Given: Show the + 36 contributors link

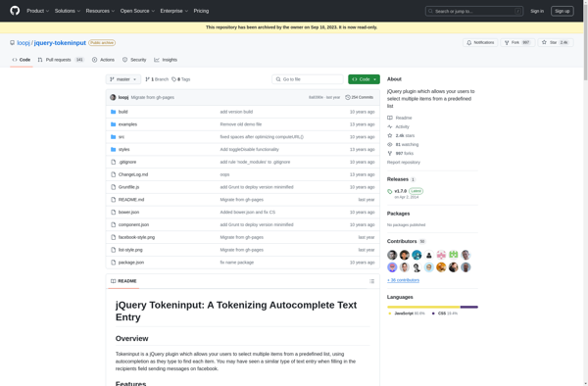Looking at the screenshot, I should click(x=403, y=280).
